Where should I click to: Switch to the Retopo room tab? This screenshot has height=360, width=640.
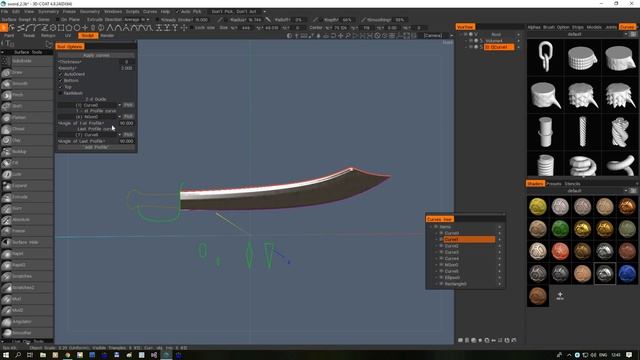tap(48, 36)
